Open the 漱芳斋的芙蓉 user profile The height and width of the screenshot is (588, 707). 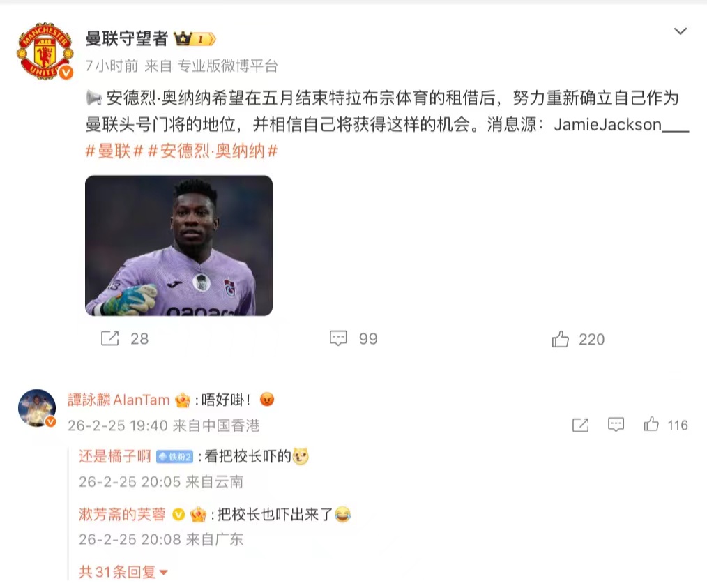click(122, 514)
